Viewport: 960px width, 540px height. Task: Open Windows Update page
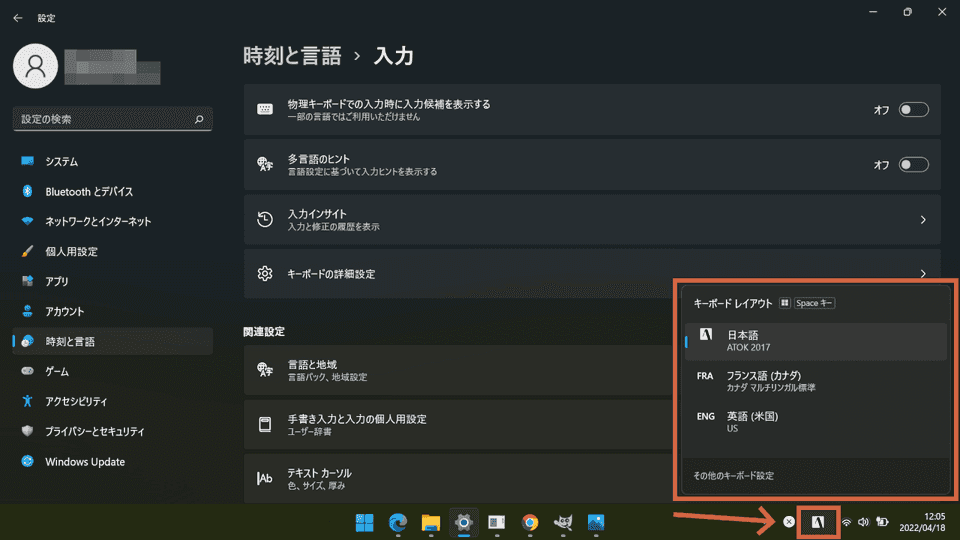click(x=113, y=462)
